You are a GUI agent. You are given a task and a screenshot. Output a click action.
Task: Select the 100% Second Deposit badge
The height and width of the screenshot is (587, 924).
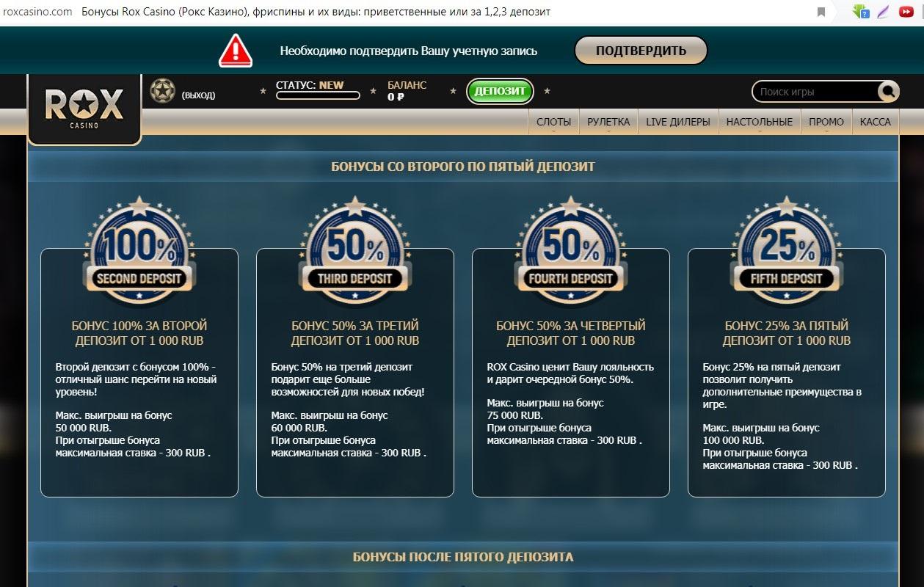(139, 250)
